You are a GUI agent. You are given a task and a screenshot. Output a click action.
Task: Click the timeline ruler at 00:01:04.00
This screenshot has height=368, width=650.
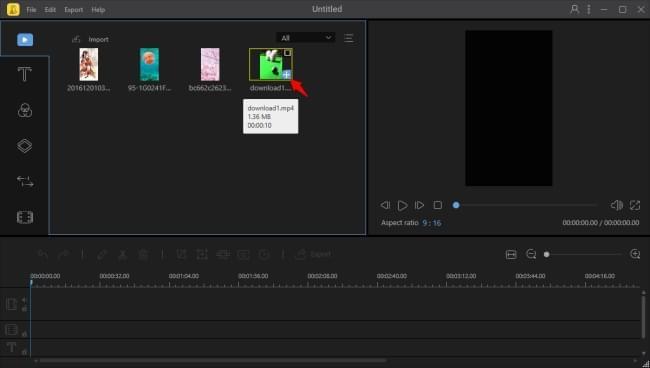[184, 276]
